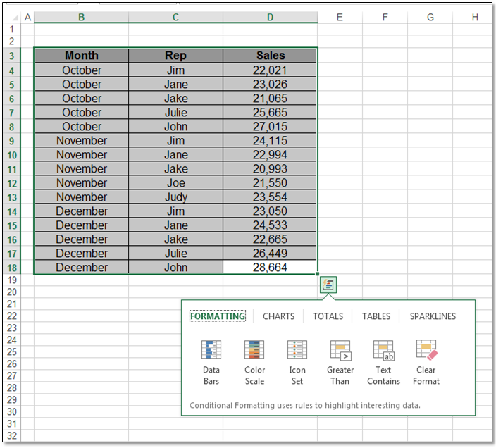This screenshot has width=496, height=448.
Task: Select cell with sales 24,533
Action: point(270,225)
